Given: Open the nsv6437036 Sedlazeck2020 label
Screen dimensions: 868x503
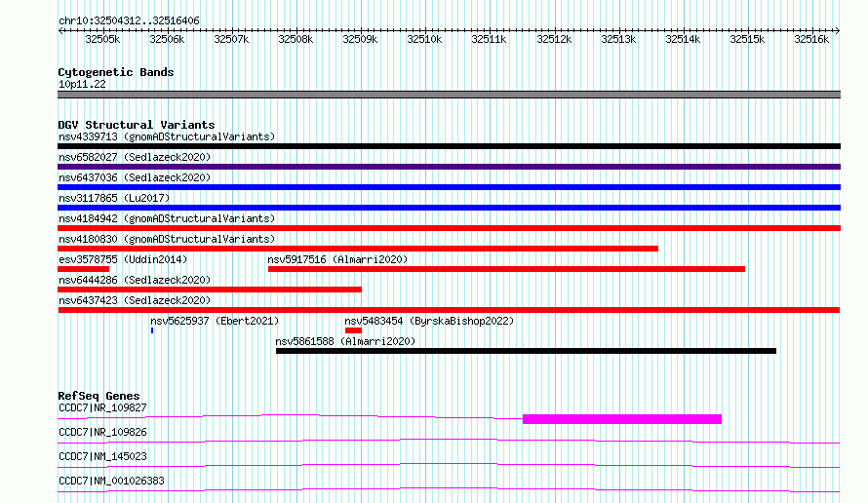Looking at the screenshot, I should [x=135, y=177].
